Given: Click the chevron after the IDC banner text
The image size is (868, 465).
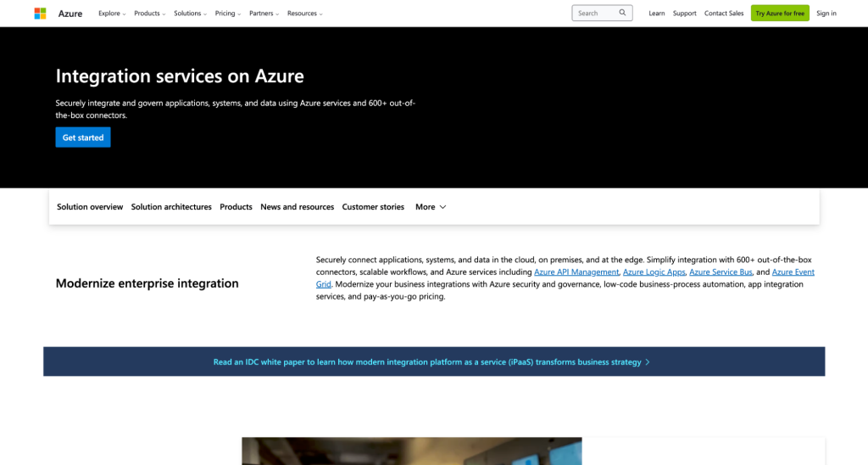Looking at the screenshot, I should tap(647, 362).
